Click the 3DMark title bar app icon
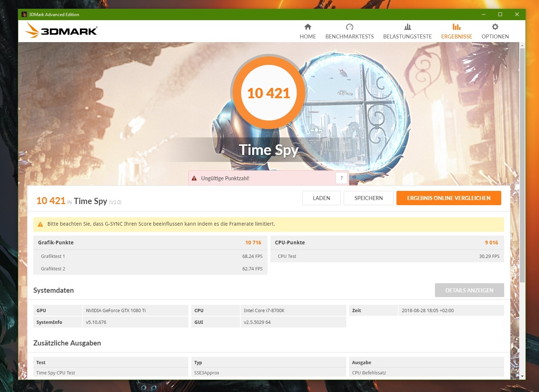539x392 pixels. (24, 15)
